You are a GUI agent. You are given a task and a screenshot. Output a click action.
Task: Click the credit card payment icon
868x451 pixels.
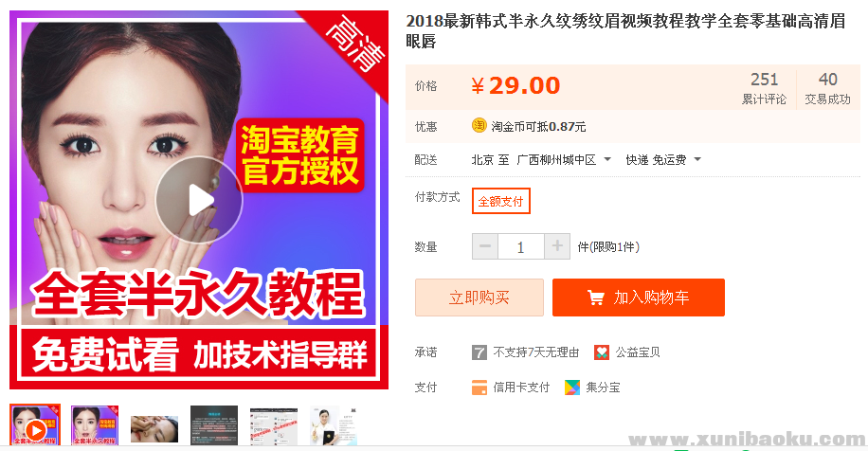click(x=479, y=388)
